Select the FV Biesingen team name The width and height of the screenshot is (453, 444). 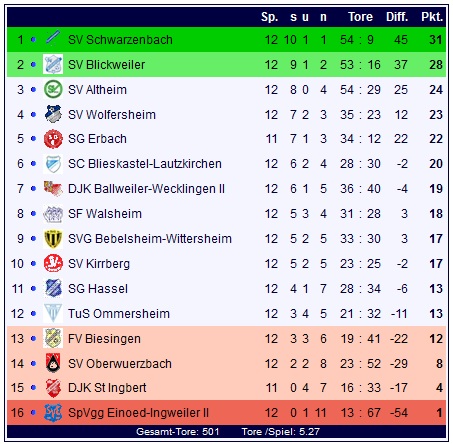click(x=104, y=339)
